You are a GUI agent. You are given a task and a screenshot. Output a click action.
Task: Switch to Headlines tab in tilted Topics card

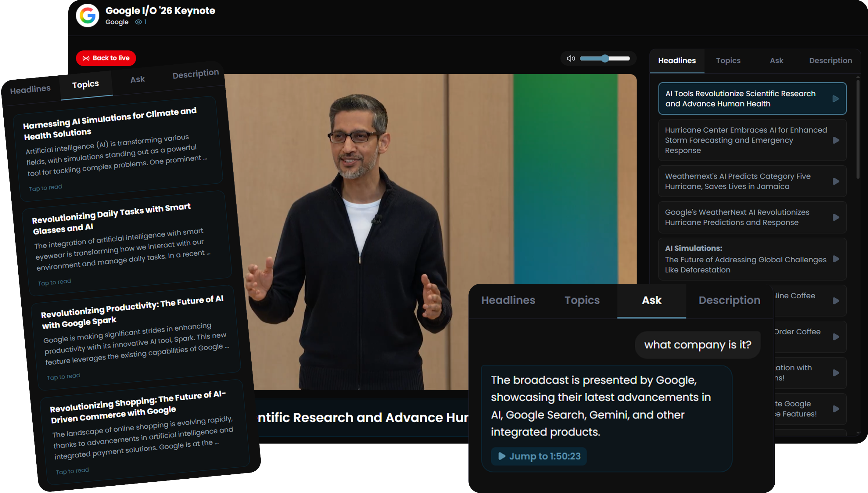tap(30, 89)
